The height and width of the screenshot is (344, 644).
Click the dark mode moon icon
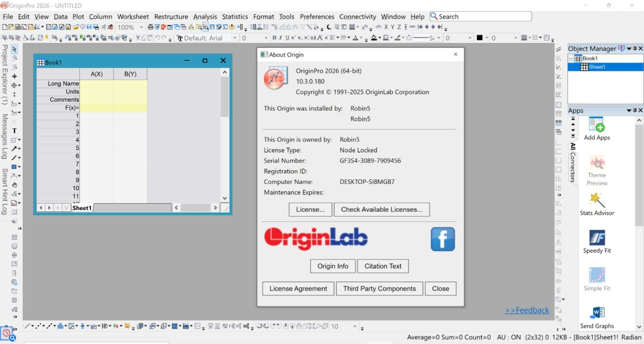point(329,27)
